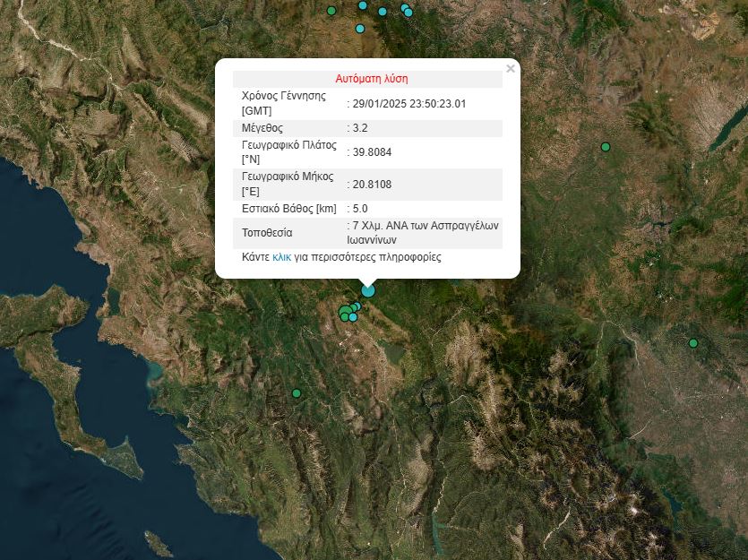Click the lower cyan marker of the overlapping top pair
748x560 pixels.
[408, 13]
